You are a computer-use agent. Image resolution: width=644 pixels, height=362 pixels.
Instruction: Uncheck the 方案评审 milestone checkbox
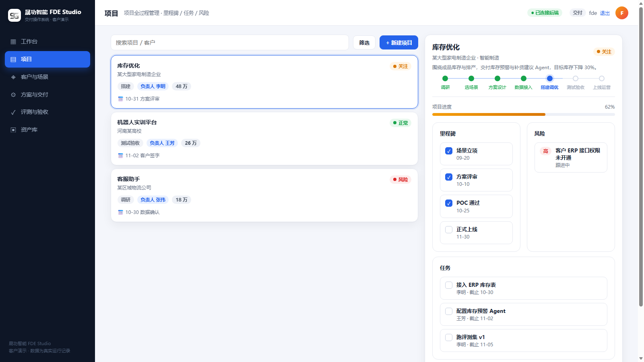[449, 177]
